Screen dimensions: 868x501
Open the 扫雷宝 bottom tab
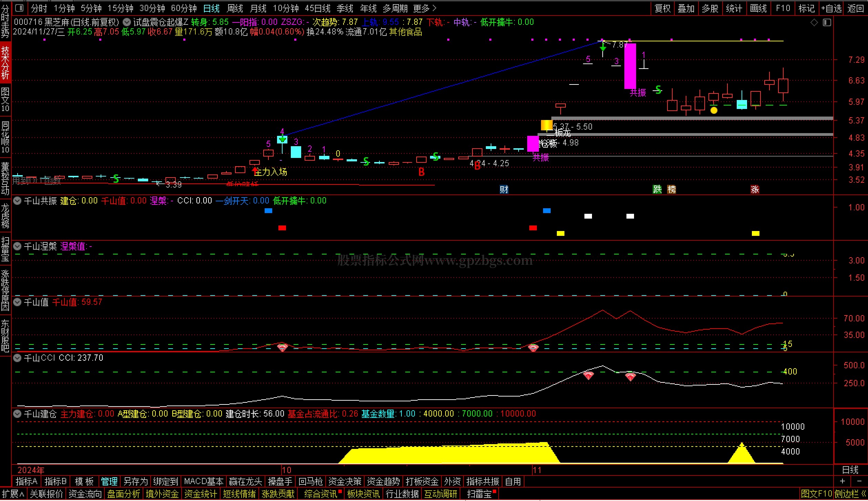click(479, 494)
